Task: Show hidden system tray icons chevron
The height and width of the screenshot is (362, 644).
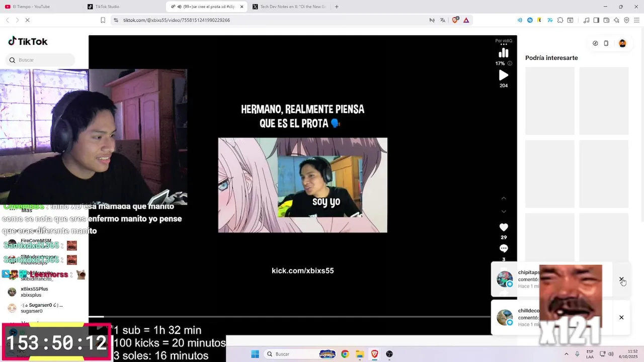Action: 567,354
